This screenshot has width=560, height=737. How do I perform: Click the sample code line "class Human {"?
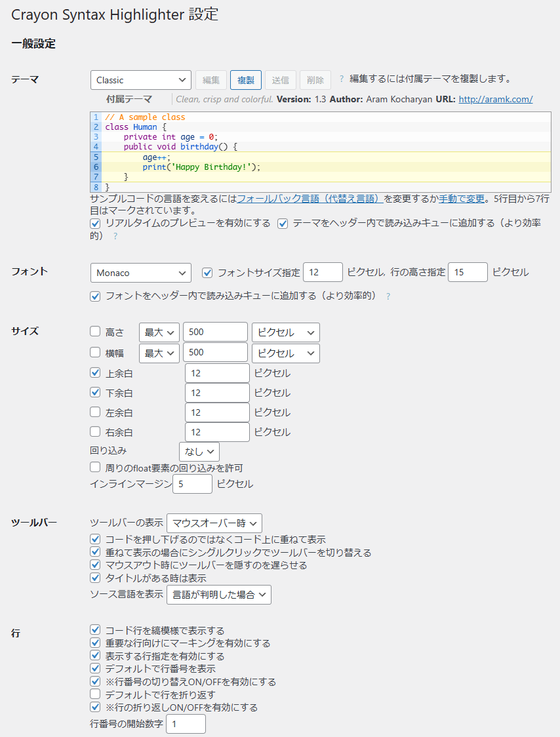coord(136,127)
